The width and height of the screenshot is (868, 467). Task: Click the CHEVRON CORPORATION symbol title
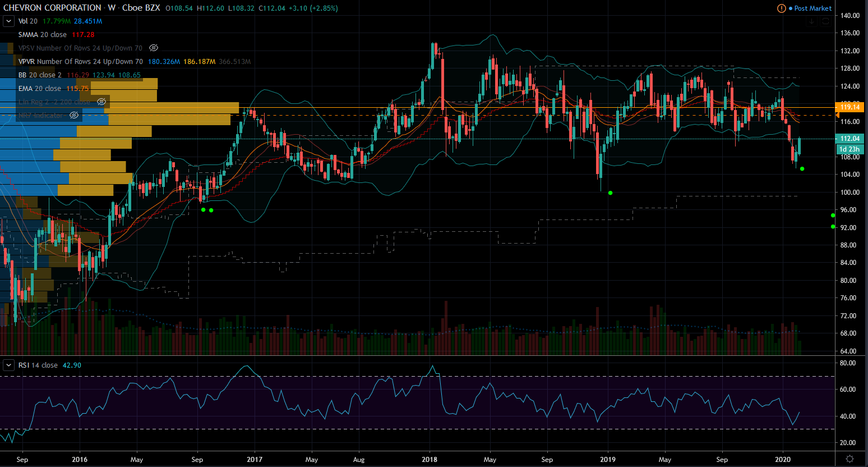point(53,8)
